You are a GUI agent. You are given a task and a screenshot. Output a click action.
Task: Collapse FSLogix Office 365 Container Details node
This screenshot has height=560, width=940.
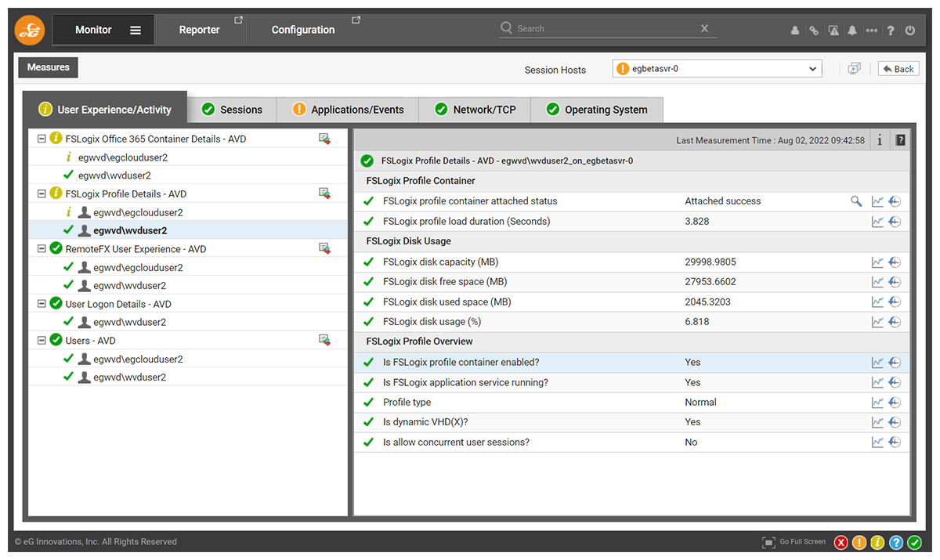click(x=42, y=139)
